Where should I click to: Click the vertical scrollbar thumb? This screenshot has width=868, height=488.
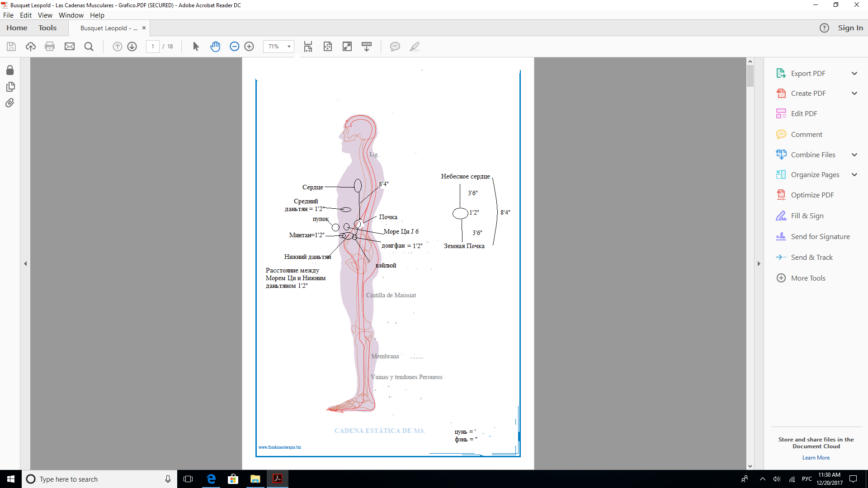click(750, 76)
